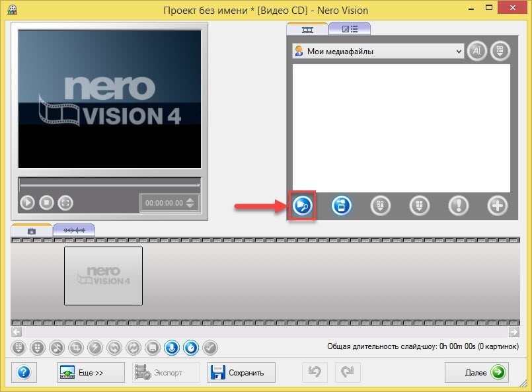The height and width of the screenshot is (392, 532).
Task: Click the blue capture/scan media button
Action: click(341, 206)
